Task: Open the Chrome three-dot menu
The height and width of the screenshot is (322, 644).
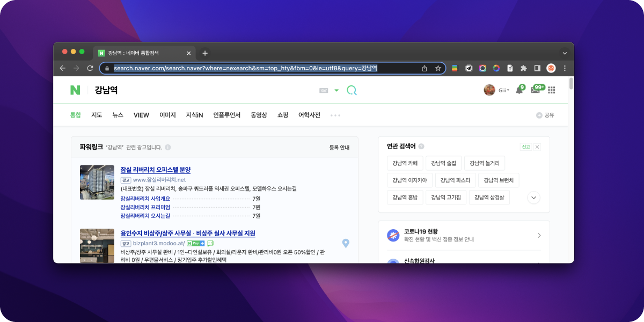Action: click(565, 68)
